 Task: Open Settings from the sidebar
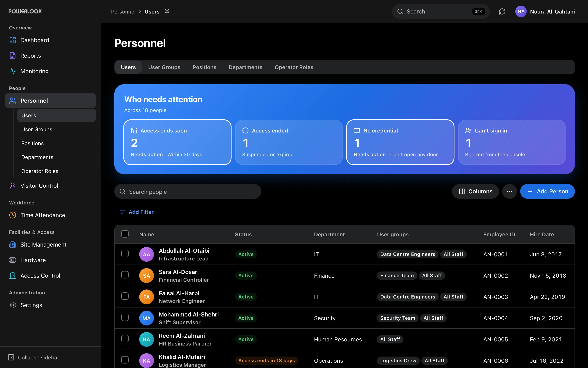click(50, 305)
